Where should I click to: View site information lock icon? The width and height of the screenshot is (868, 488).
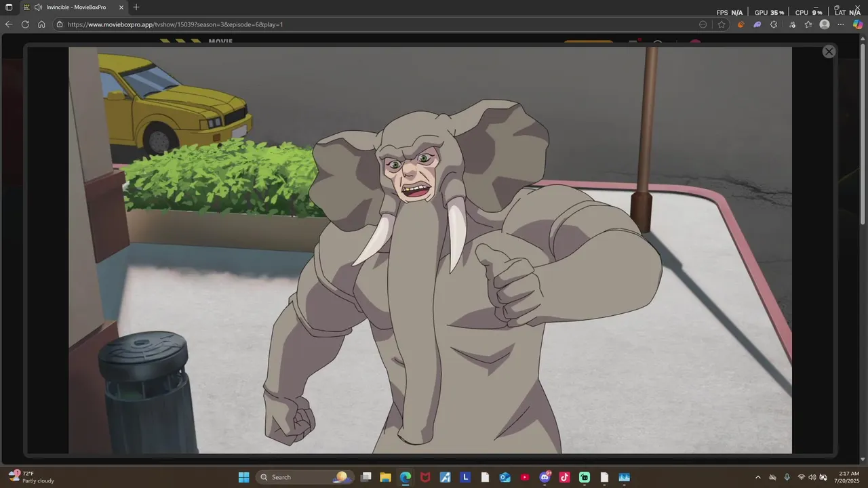[x=60, y=24]
